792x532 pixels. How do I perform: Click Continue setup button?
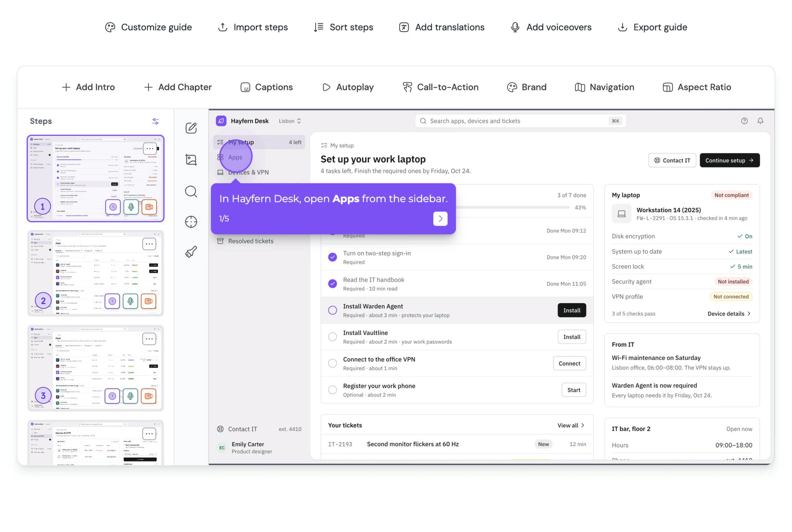pos(729,160)
